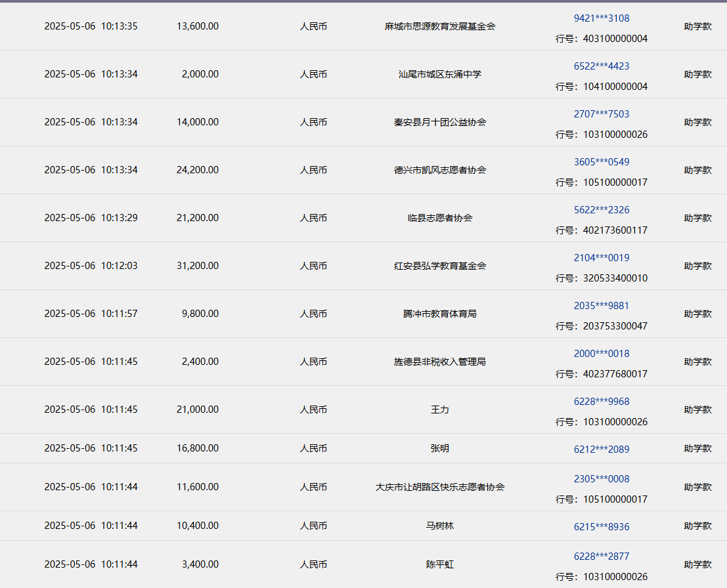Select the row timestamped 10:13:29
This screenshot has width=727, height=588.
click(91, 218)
